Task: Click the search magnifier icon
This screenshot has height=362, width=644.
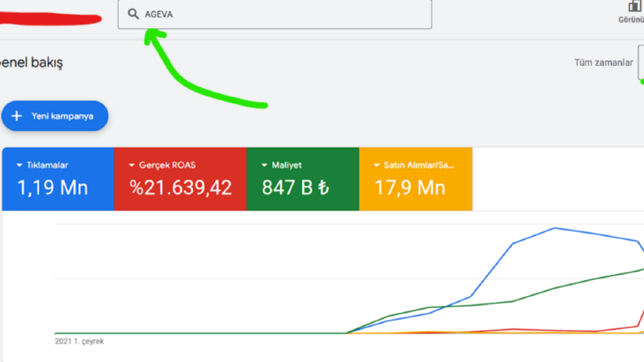Action: tap(133, 14)
